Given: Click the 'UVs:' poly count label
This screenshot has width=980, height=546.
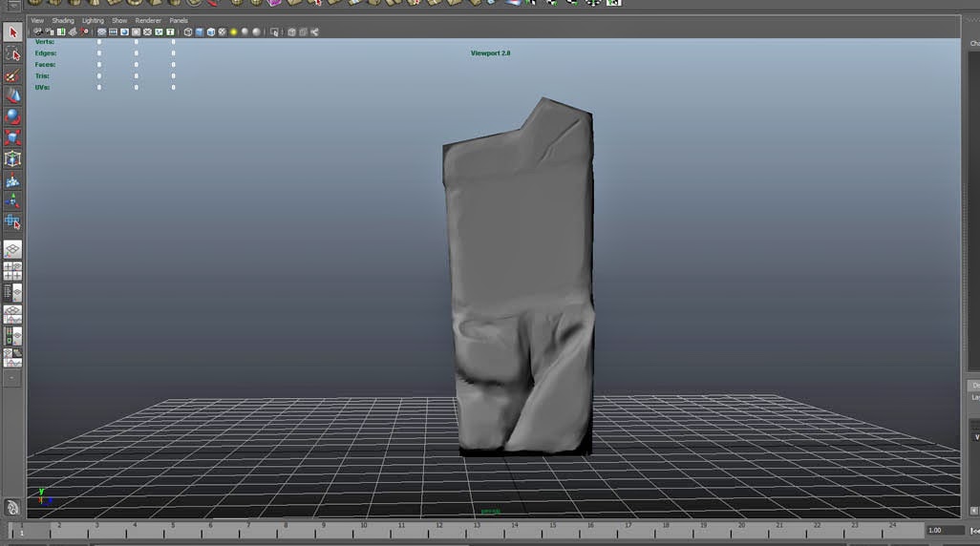Looking at the screenshot, I should (42, 88).
